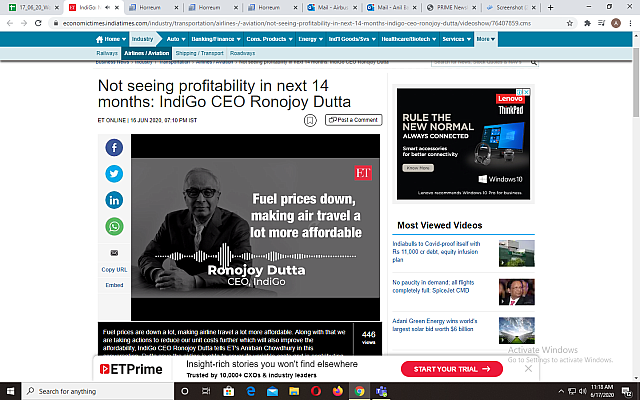Open SpiceJet CMD video thumbnail
The height and width of the screenshot is (400, 640).
pos(517,292)
